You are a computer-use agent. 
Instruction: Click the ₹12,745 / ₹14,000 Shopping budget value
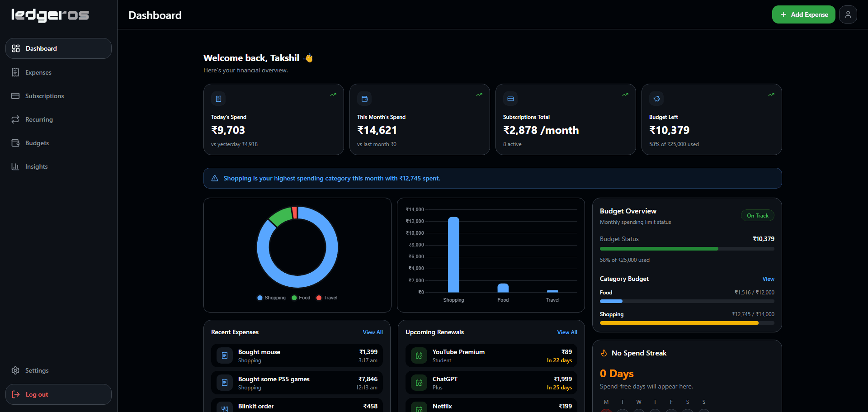(753, 314)
